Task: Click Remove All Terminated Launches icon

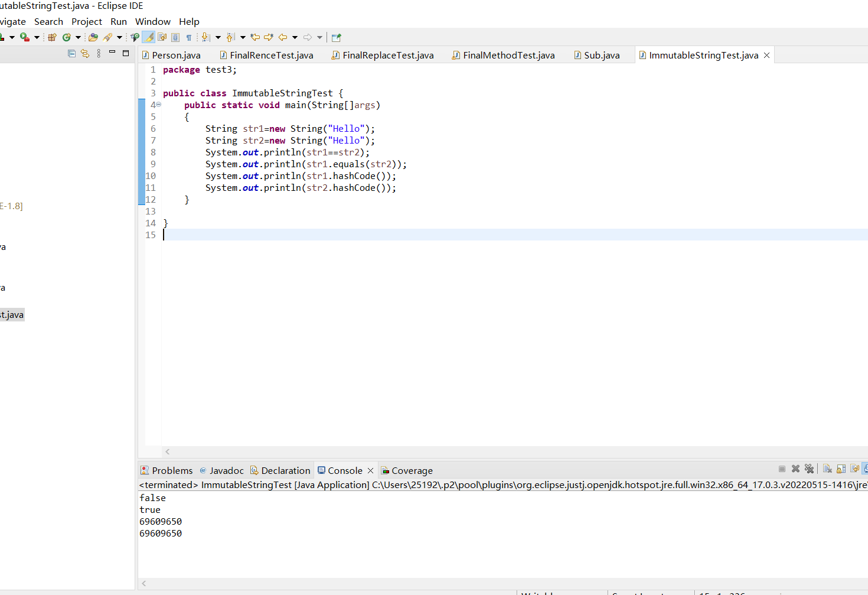Action: point(809,469)
